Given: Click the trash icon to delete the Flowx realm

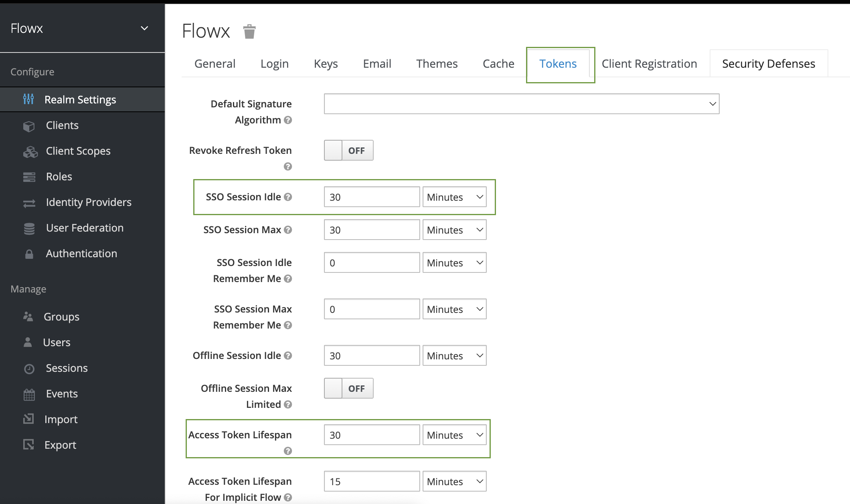Looking at the screenshot, I should coord(249,31).
